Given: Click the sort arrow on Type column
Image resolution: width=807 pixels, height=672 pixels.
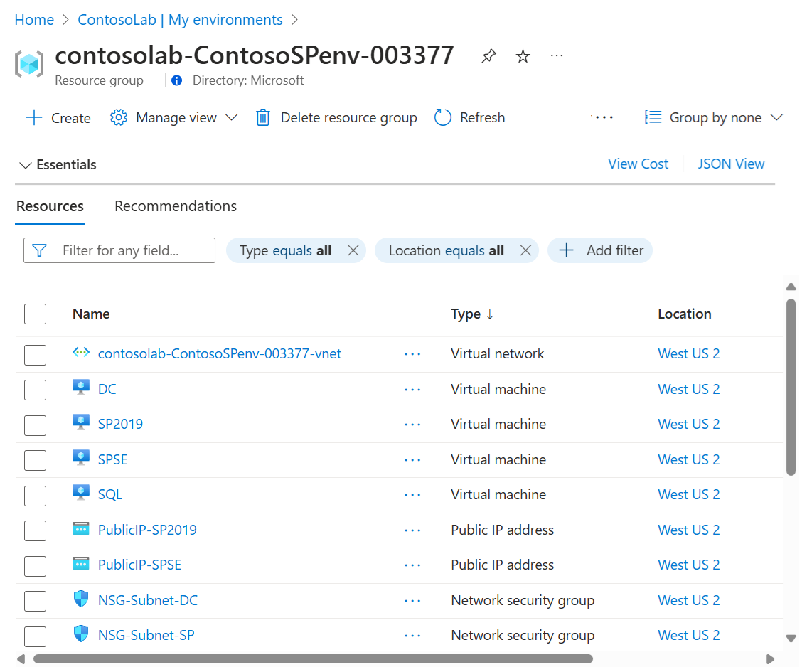Looking at the screenshot, I should 489,314.
